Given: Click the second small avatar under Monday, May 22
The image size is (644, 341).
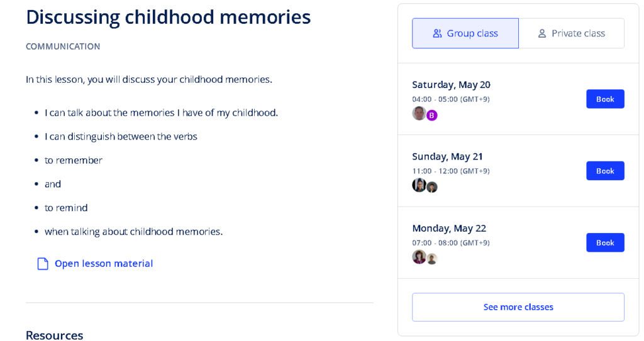Looking at the screenshot, I should tap(431, 259).
